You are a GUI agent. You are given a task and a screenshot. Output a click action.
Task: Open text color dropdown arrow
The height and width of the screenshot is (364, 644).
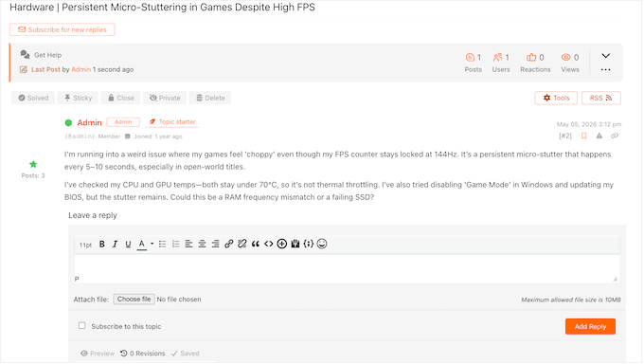[152, 244]
